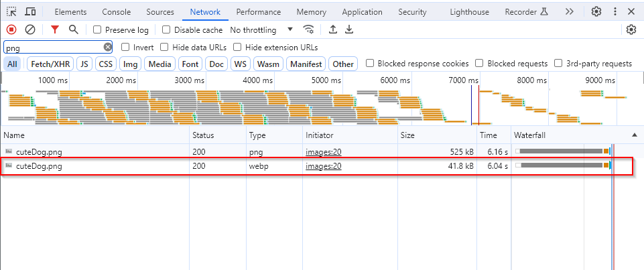Toggle the device toolbar icon
Screen dimensions: 644x270
[30, 12]
